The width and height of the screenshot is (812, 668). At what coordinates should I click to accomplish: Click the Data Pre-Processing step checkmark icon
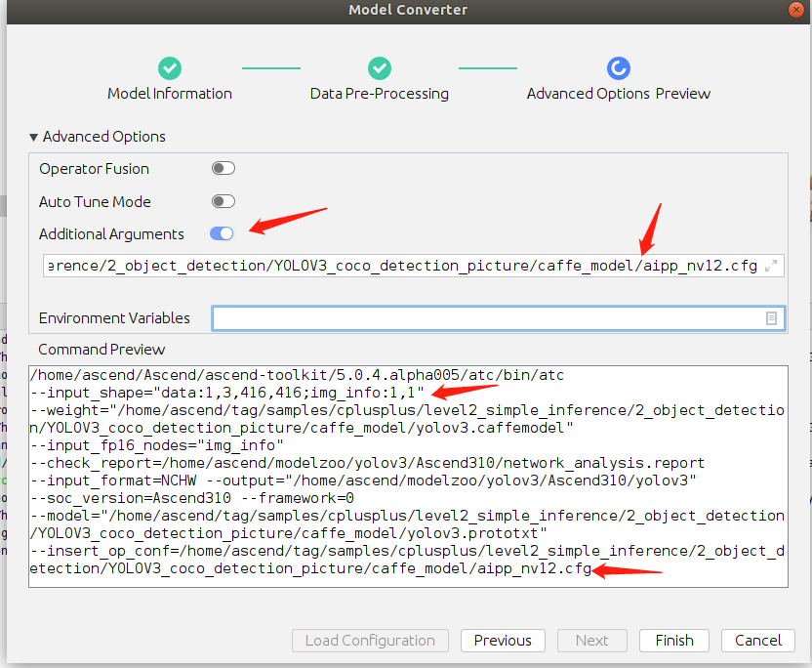pyautogui.click(x=380, y=68)
